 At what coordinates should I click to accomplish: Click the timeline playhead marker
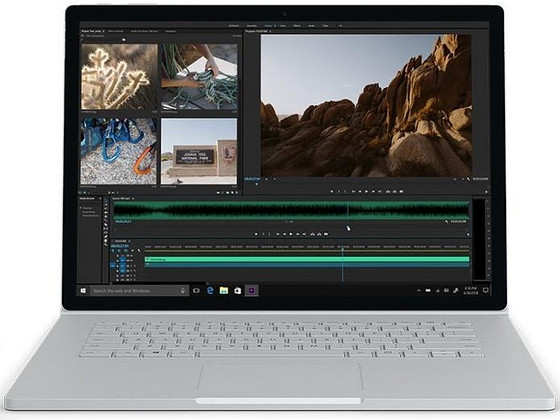(342, 248)
